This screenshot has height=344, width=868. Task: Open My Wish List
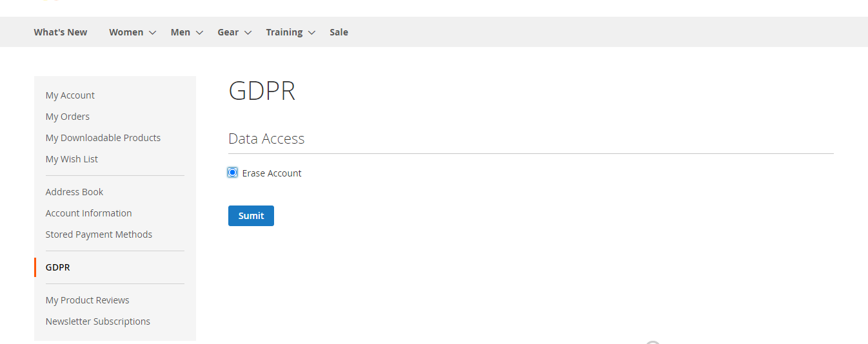(x=72, y=159)
